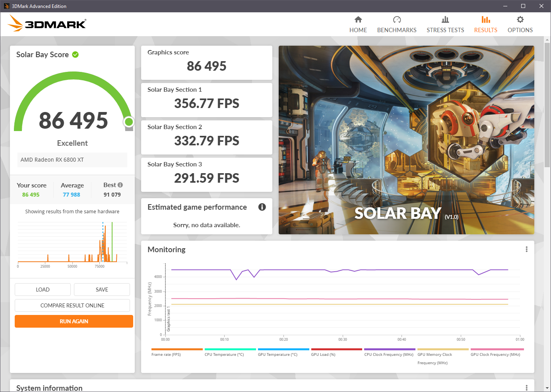Click the Estimated game performance heading

[197, 207]
